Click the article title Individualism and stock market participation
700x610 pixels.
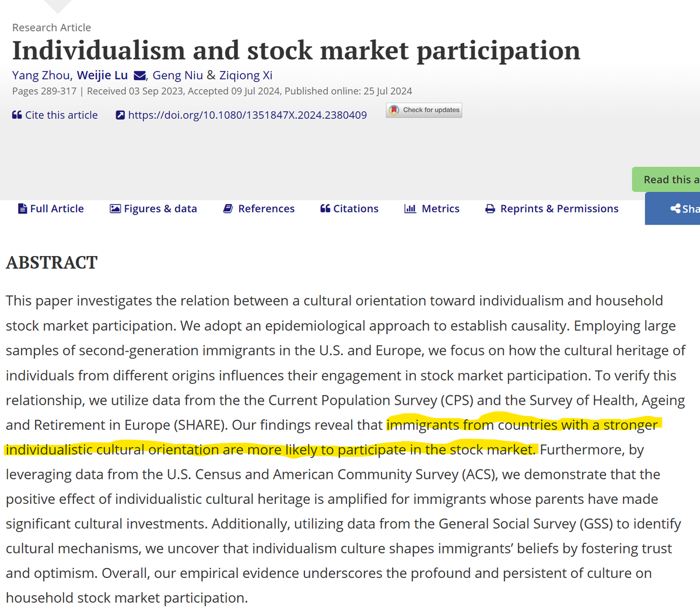pyautogui.click(x=296, y=51)
